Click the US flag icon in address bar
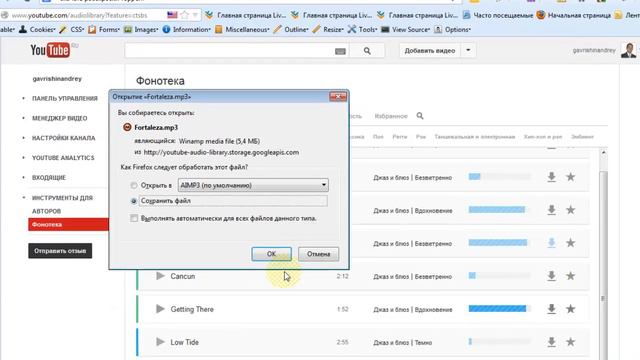 click(x=172, y=15)
